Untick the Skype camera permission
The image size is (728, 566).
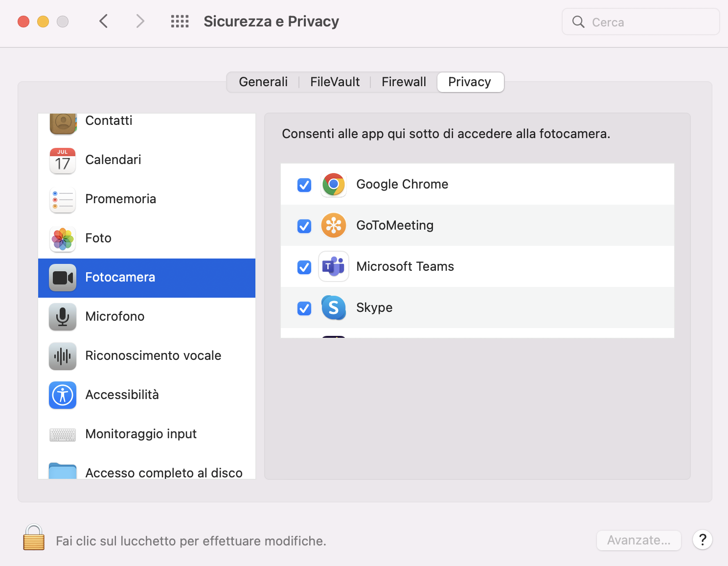point(304,308)
